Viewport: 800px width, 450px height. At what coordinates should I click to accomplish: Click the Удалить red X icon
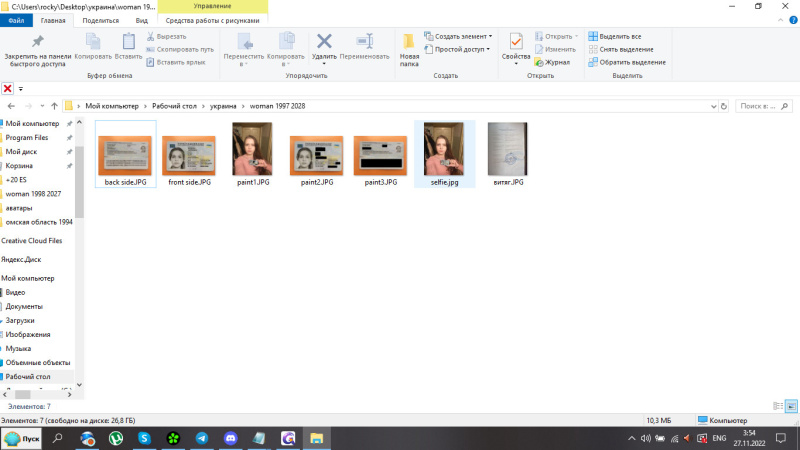coord(324,42)
